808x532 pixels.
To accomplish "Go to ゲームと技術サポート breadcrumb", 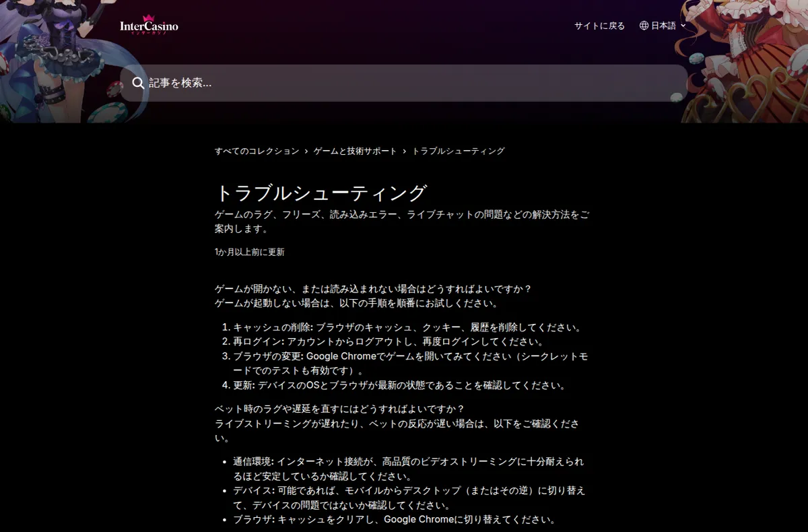I will 356,151.
